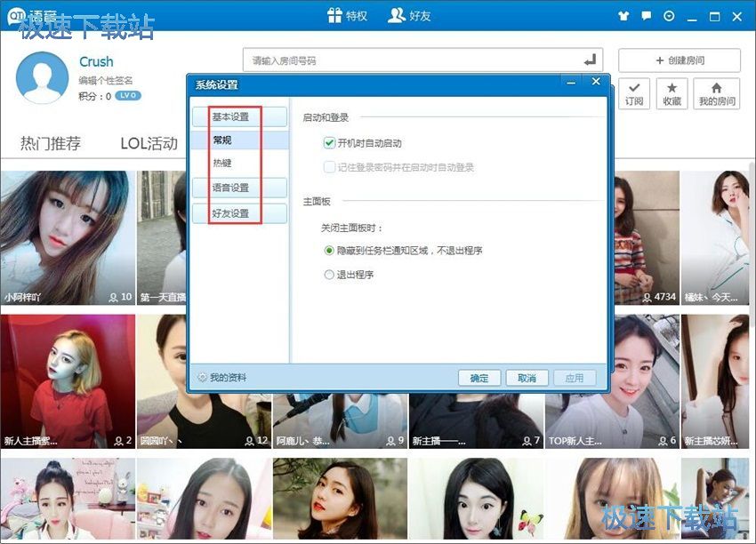Collapse the 基本设置 section

(x=239, y=116)
